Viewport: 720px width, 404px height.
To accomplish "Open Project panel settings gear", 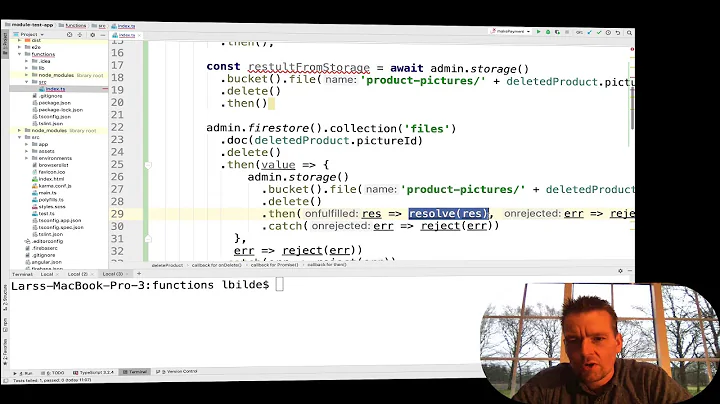I will [x=92, y=34].
